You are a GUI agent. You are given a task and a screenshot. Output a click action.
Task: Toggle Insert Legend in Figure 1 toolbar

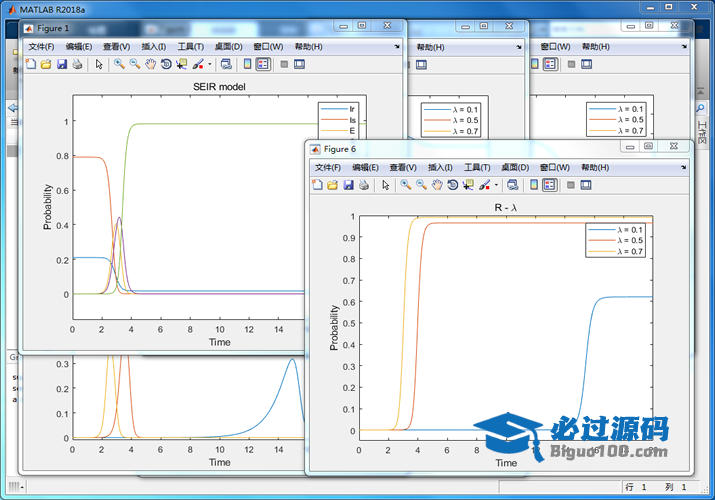coord(263,64)
